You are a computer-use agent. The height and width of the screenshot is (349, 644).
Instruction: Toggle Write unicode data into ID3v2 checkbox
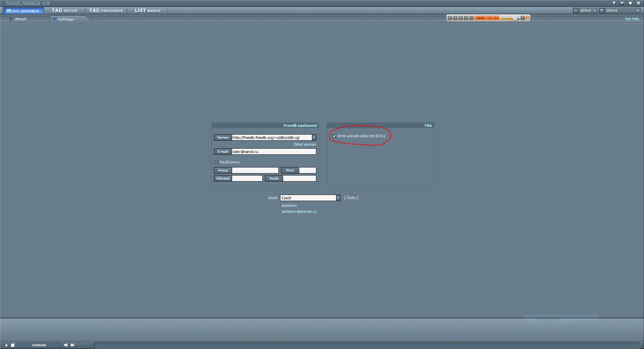click(334, 136)
